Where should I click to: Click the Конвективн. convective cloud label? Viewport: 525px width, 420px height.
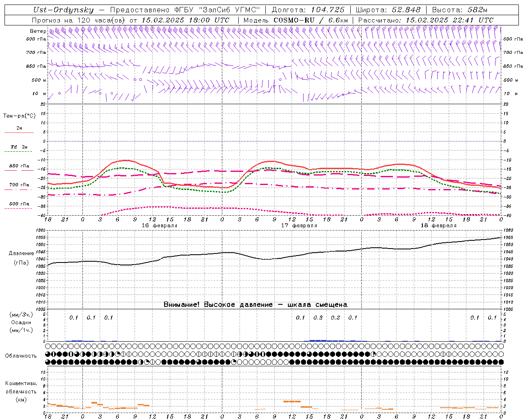(21, 383)
